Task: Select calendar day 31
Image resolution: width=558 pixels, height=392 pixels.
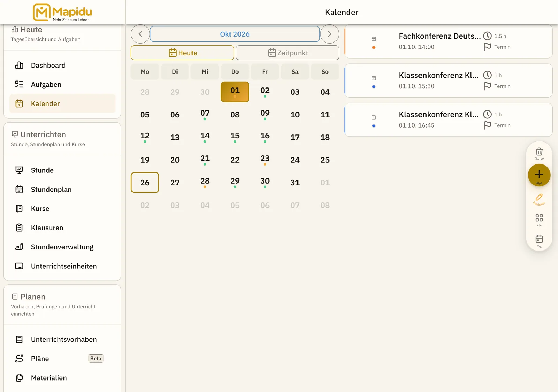Action: coord(295,182)
